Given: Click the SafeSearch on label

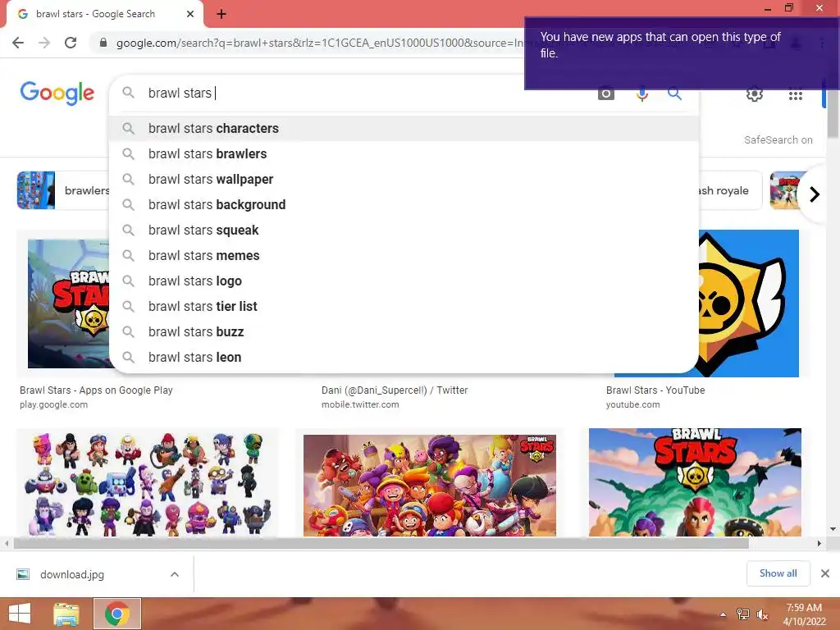Looking at the screenshot, I should pyautogui.click(x=778, y=139).
